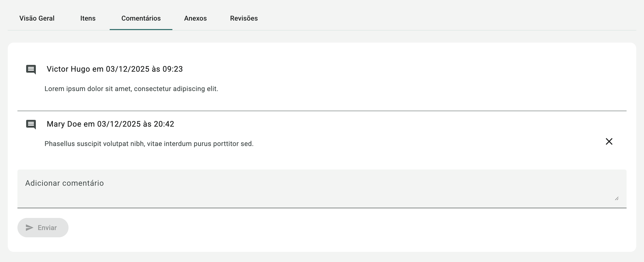This screenshot has height=262, width=644.
Task: Click the paper plane icon on Enviar
Action: pyautogui.click(x=30, y=228)
